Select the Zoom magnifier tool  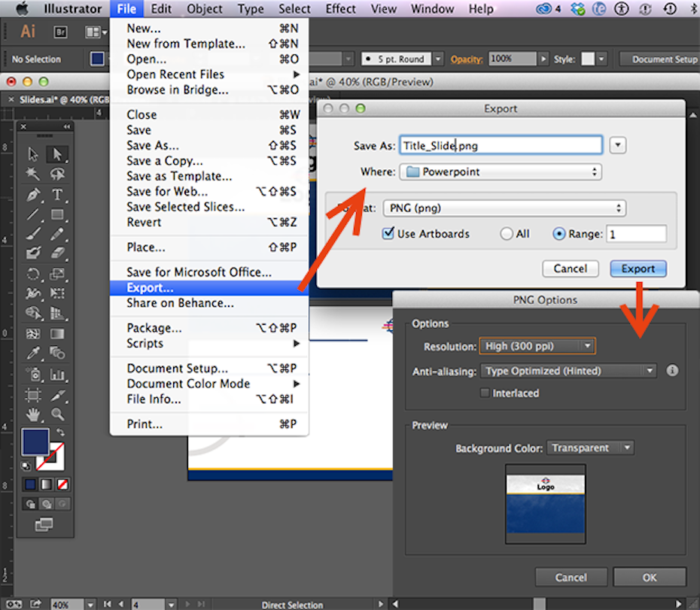click(x=57, y=414)
